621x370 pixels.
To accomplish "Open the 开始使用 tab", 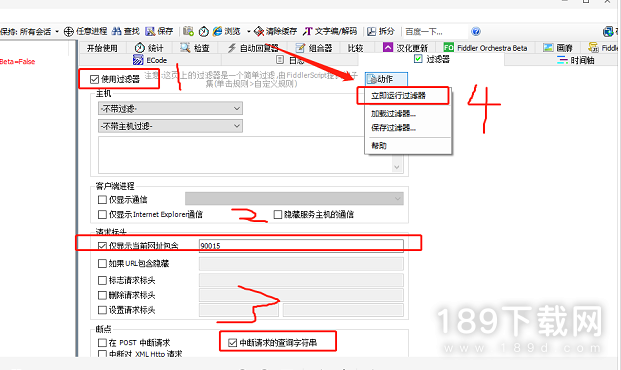I will pyautogui.click(x=102, y=48).
